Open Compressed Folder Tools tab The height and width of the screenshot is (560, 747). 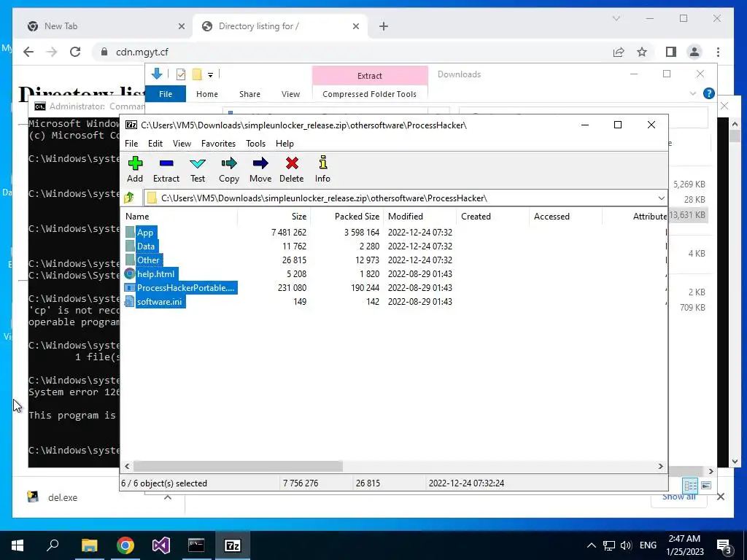pyautogui.click(x=370, y=94)
